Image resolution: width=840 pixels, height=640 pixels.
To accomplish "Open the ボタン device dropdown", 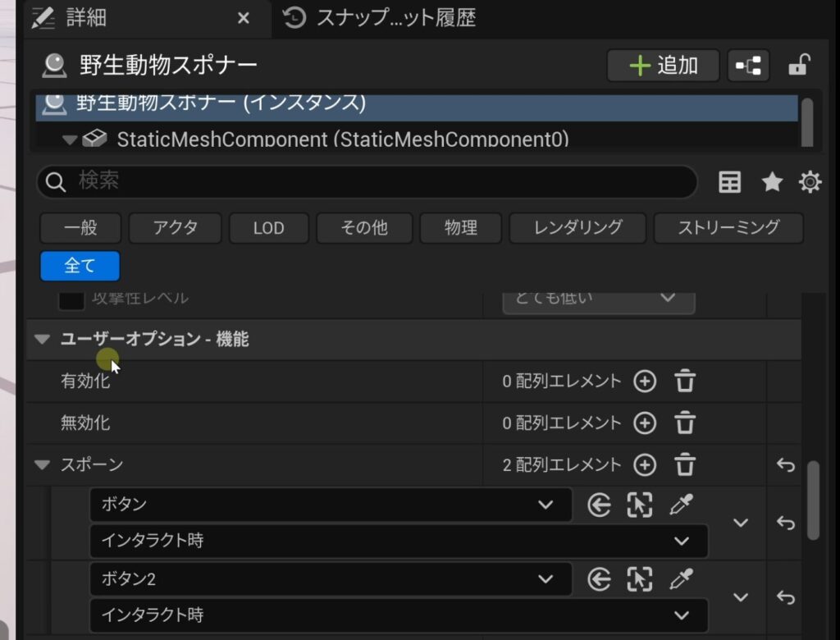I will [x=330, y=505].
